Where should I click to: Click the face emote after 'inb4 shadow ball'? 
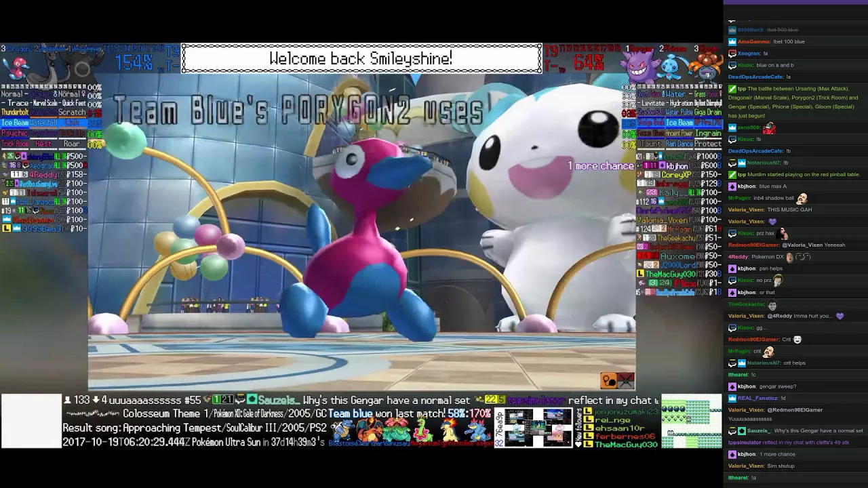pos(802,198)
